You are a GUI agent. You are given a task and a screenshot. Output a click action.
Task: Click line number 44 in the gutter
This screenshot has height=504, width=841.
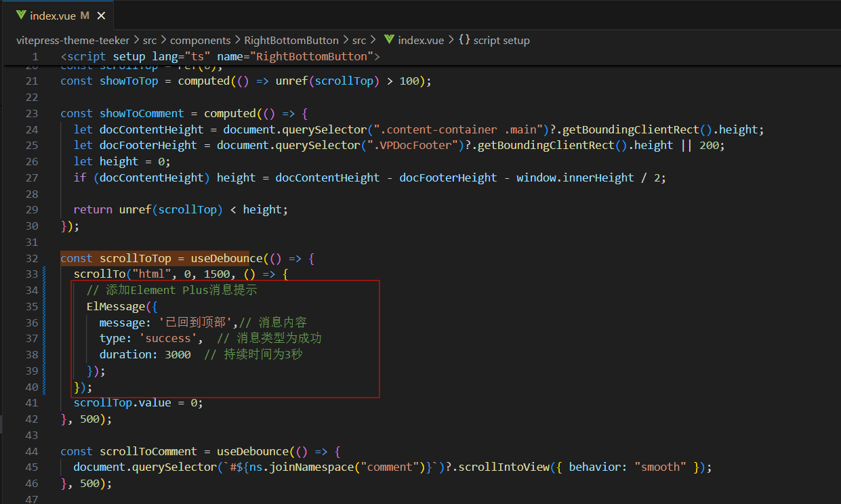click(x=32, y=451)
